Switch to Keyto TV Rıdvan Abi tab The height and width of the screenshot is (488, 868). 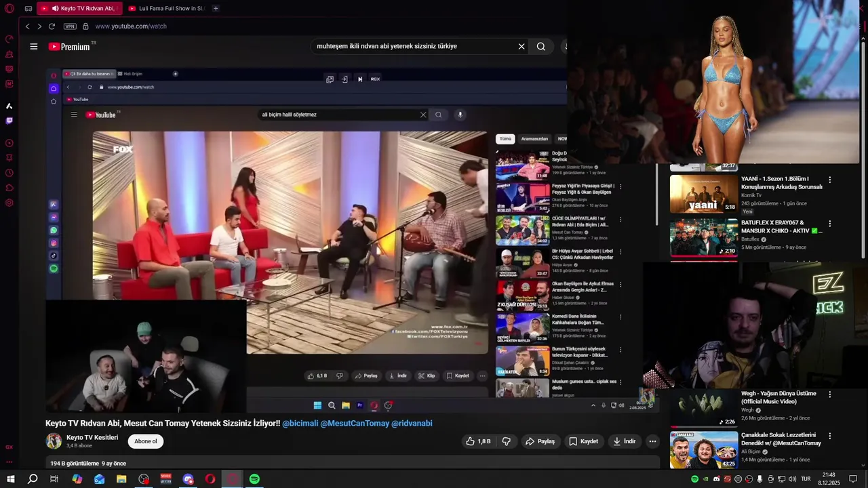[x=79, y=9]
